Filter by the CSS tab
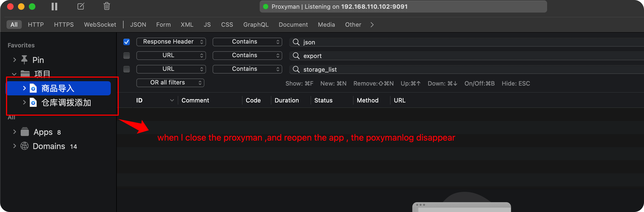The image size is (644, 212). (x=227, y=25)
